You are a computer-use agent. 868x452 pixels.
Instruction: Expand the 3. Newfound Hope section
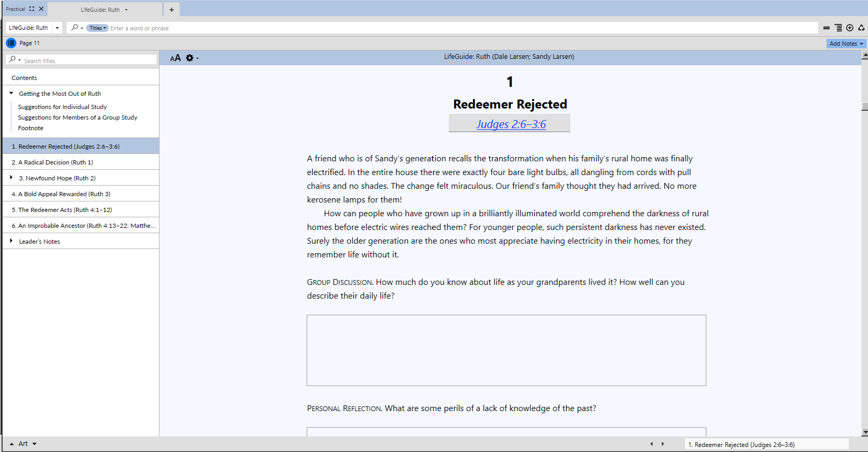tap(11, 177)
